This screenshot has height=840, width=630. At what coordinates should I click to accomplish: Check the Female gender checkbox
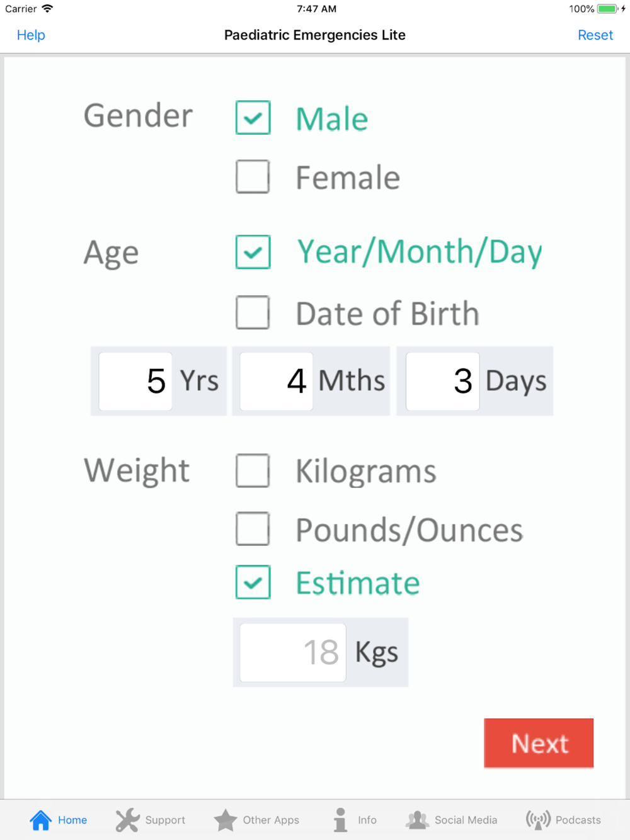(x=253, y=176)
